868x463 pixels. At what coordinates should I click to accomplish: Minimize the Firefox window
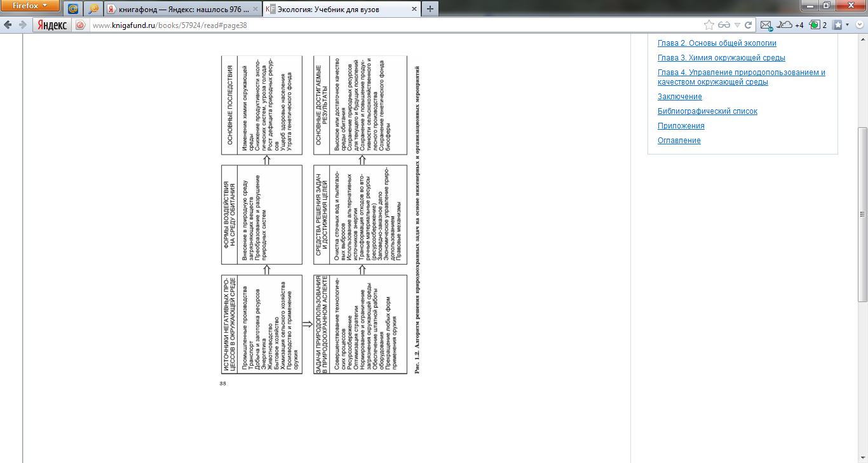coord(810,5)
